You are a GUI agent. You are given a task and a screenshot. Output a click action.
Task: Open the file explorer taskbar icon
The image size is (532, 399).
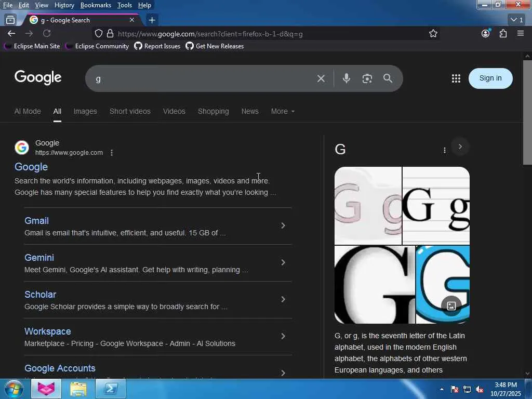78,389
